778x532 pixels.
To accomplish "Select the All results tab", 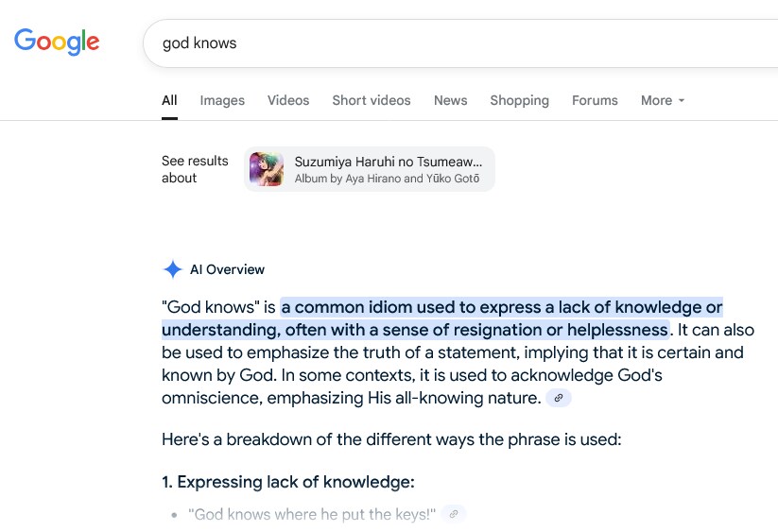I will (x=169, y=100).
